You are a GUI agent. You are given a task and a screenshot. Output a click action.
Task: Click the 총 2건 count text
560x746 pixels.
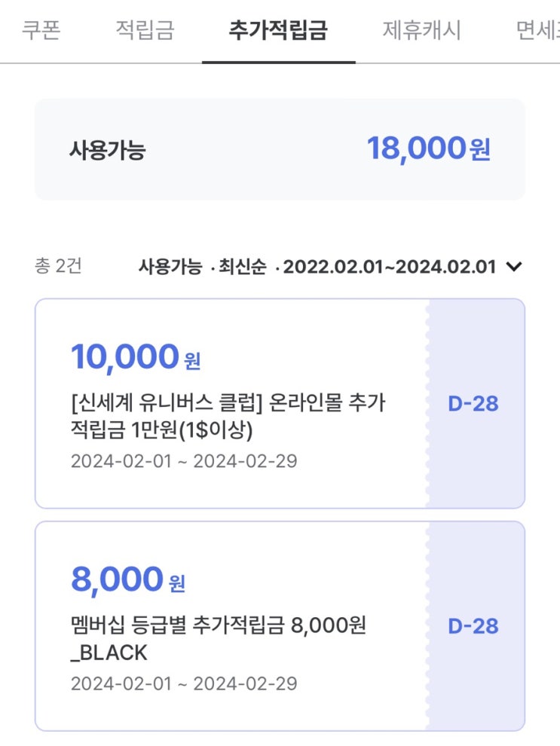(x=58, y=266)
